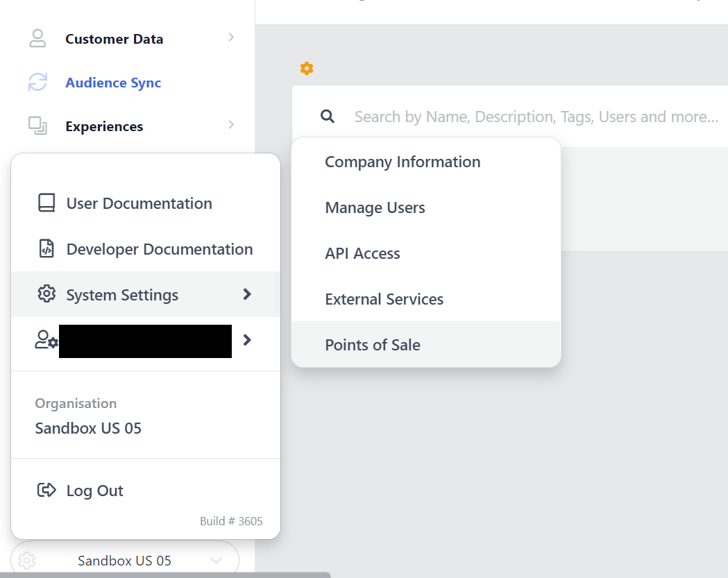728x578 pixels.
Task: Click the Experiences layers icon
Action: (37, 126)
